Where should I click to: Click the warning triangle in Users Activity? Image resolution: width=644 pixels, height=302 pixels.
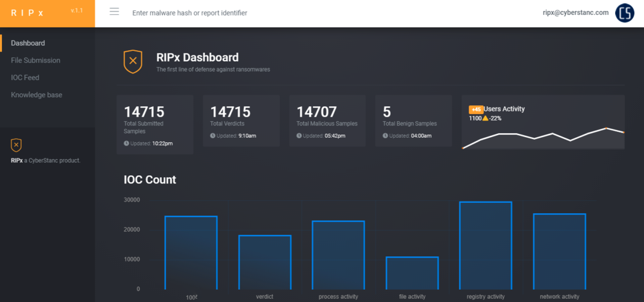pyautogui.click(x=485, y=118)
